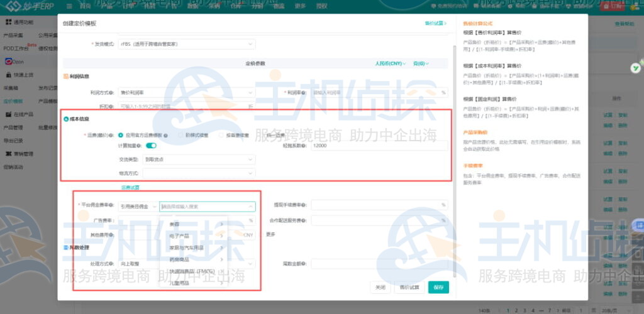Click the 提现手续费率 input field
The width and height of the screenshot is (644, 314).
379,205
